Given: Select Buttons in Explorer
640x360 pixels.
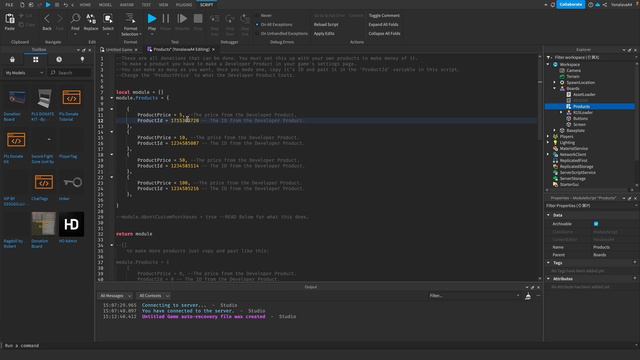Looking at the screenshot, I should tap(580, 119).
